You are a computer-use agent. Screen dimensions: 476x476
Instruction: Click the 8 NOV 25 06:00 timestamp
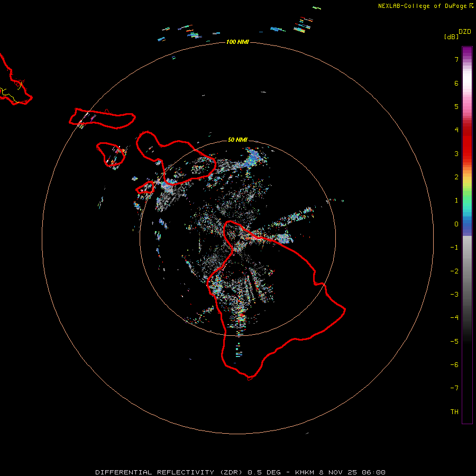click(x=352, y=472)
